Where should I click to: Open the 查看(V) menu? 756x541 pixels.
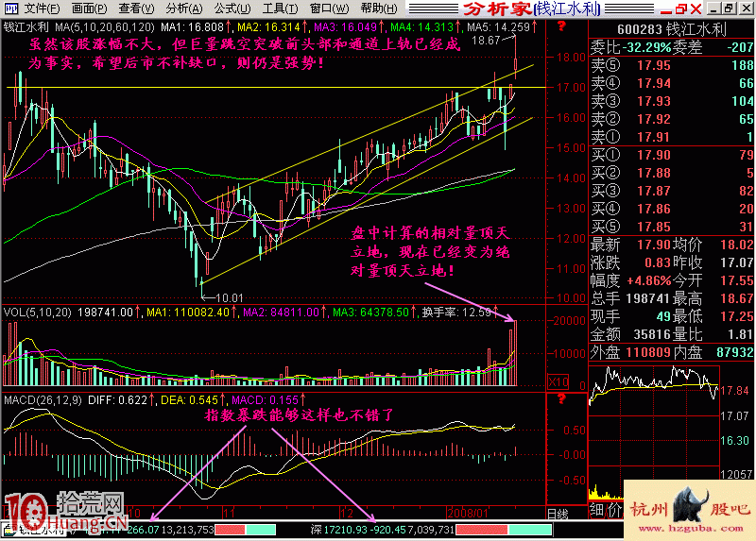pos(136,8)
